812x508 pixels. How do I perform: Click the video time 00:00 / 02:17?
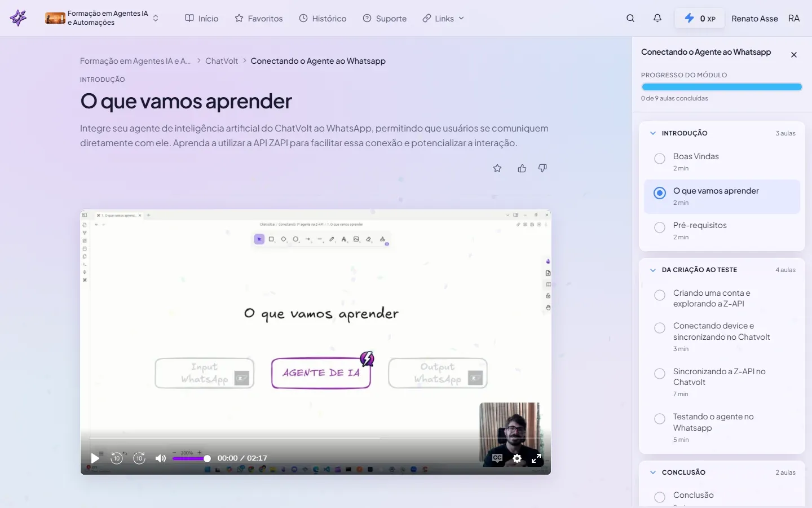pos(242,458)
